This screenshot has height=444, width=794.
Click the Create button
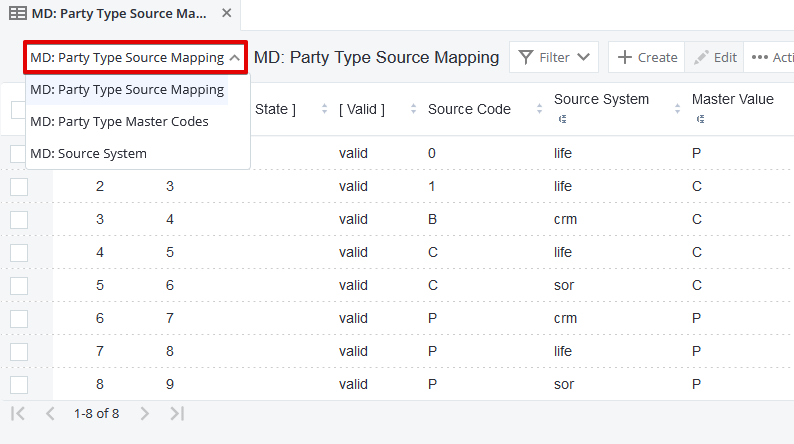coord(646,58)
